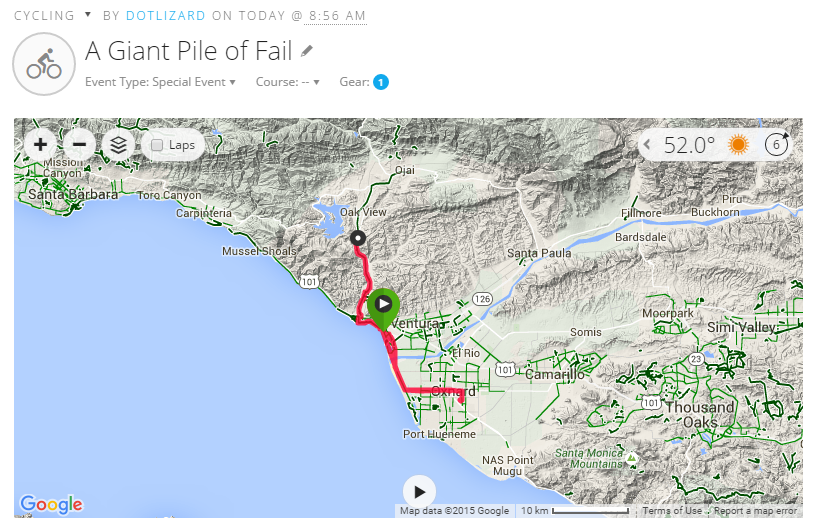818x532 pixels.
Task: Click the blue Gear count badge
Action: 381,82
